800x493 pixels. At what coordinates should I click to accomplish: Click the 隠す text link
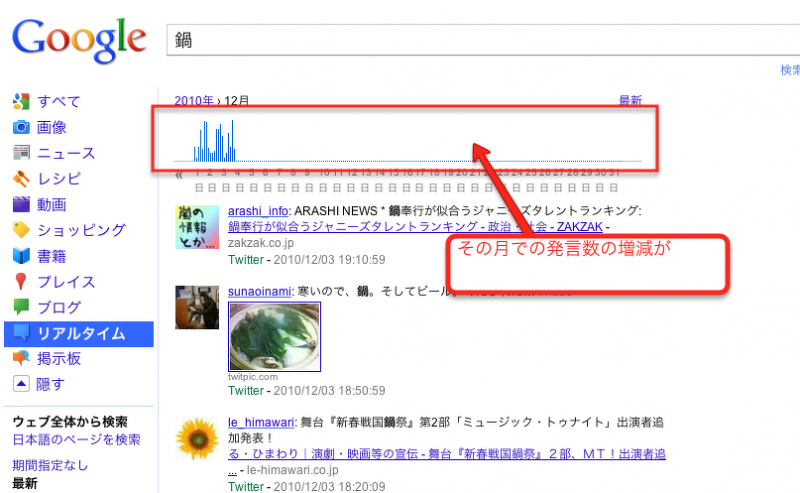coord(50,384)
